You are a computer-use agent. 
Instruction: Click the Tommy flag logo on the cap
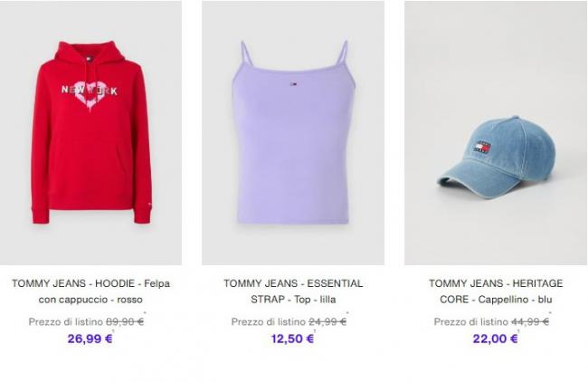(x=481, y=147)
